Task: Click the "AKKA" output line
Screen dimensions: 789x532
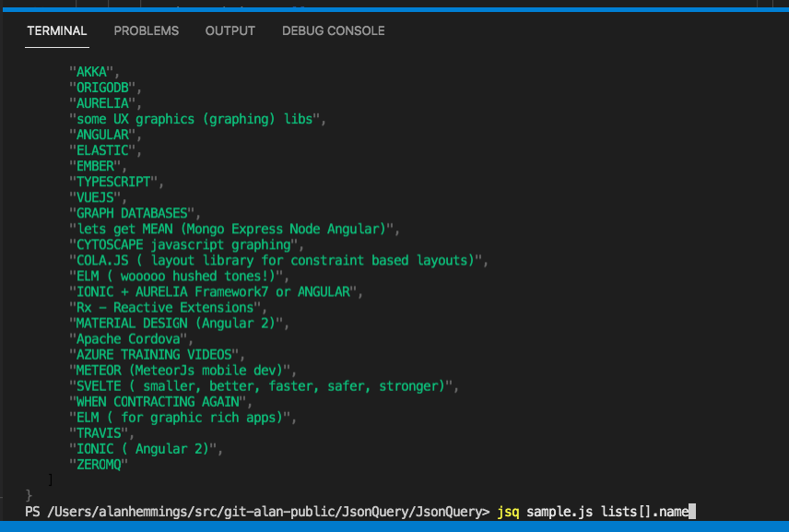Action: coord(94,72)
